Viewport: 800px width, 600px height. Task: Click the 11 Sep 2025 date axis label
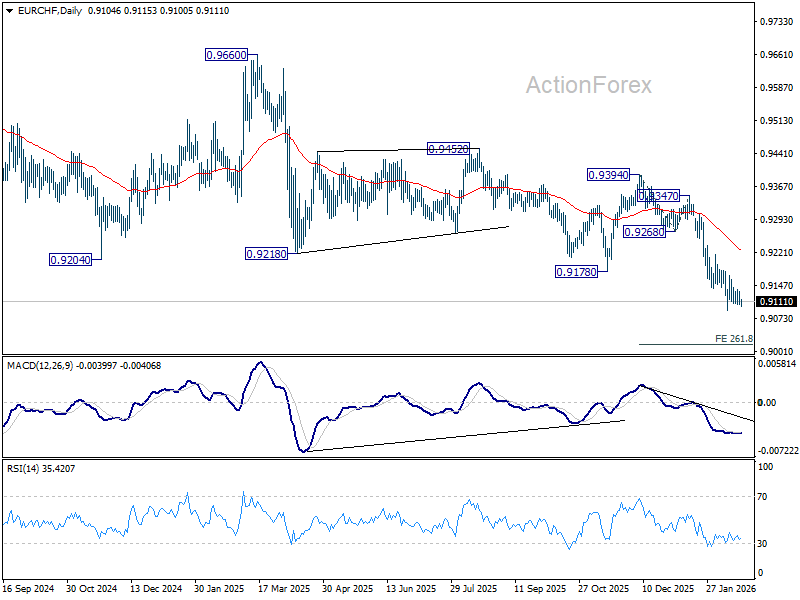(x=540, y=588)
